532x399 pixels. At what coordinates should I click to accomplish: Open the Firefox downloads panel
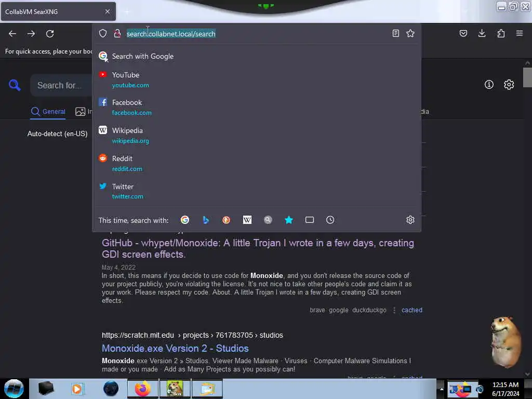click(482, 33)
